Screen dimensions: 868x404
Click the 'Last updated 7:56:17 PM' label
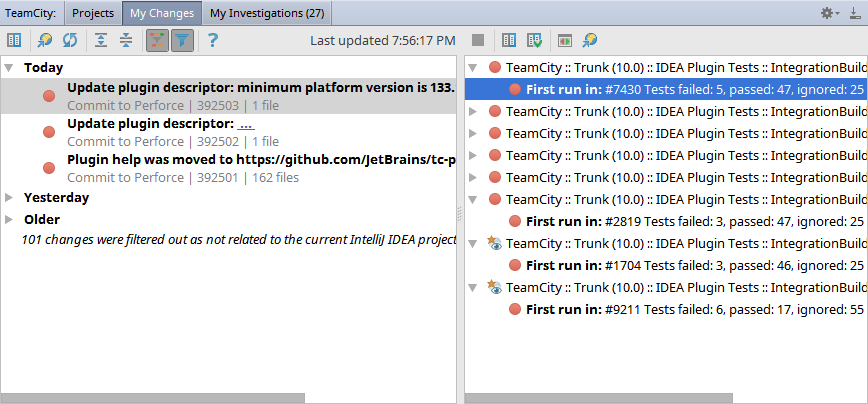tap(383, 40)
